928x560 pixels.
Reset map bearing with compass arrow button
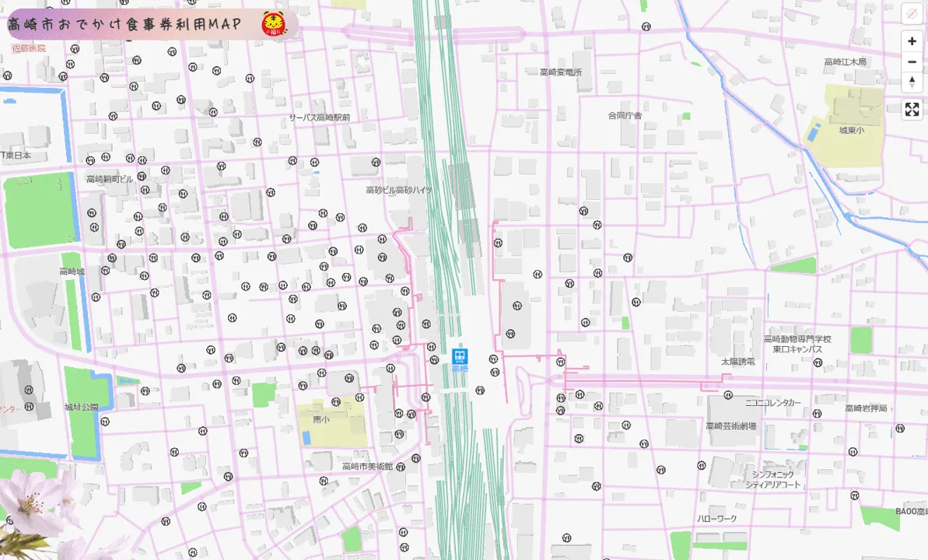click(912, 82)
